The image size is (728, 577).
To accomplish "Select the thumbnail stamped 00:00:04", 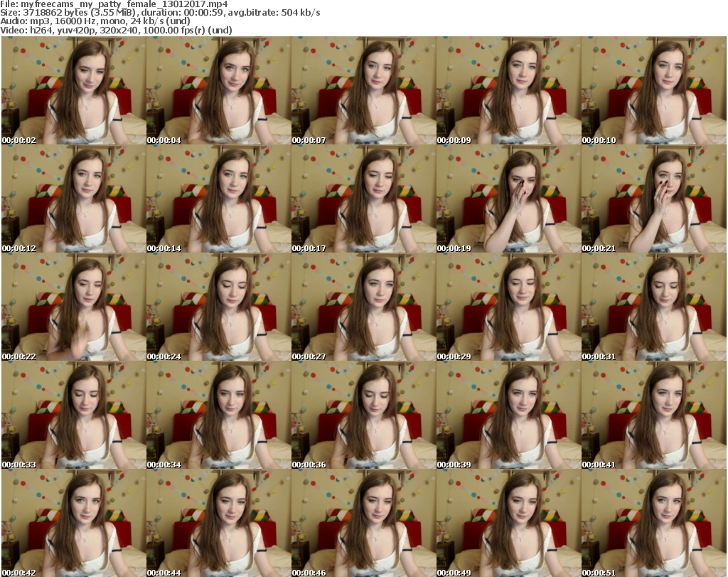I will tap(219, 90).
